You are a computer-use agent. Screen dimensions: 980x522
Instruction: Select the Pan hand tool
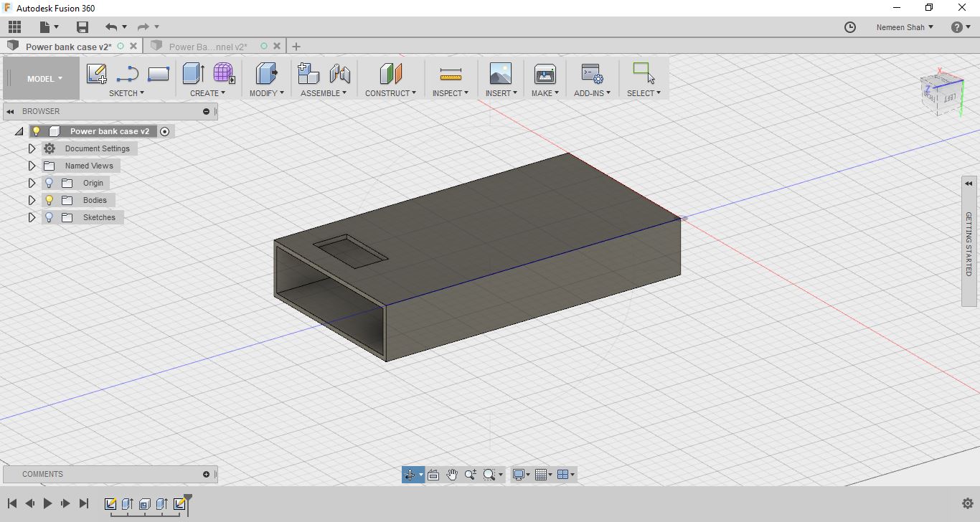coord(452,475)
